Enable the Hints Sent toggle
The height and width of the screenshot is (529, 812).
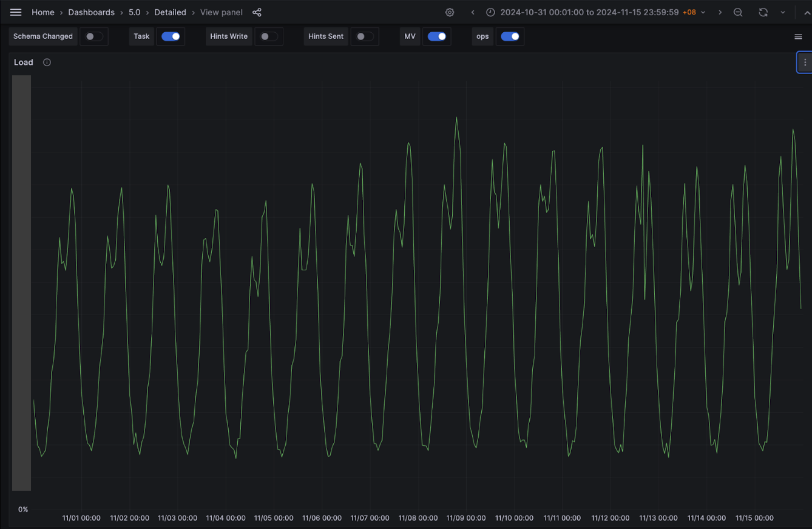pos(364,36)
